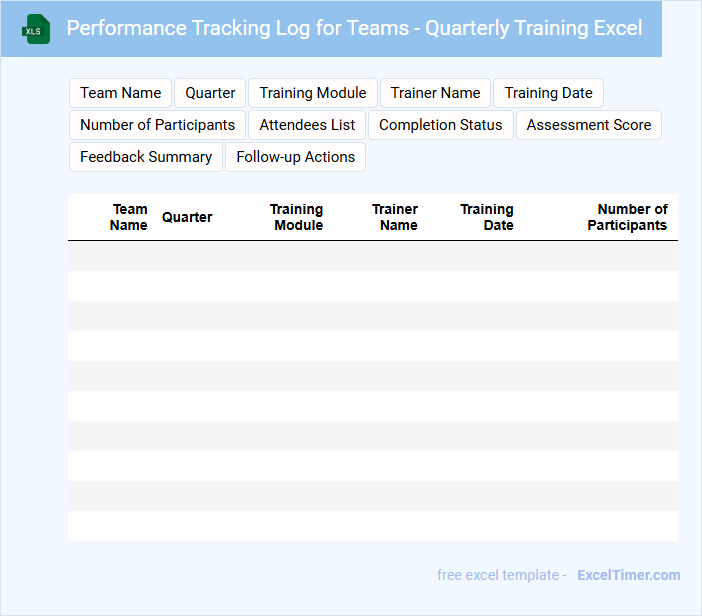Select the Training Module column header

coord(297,217)
